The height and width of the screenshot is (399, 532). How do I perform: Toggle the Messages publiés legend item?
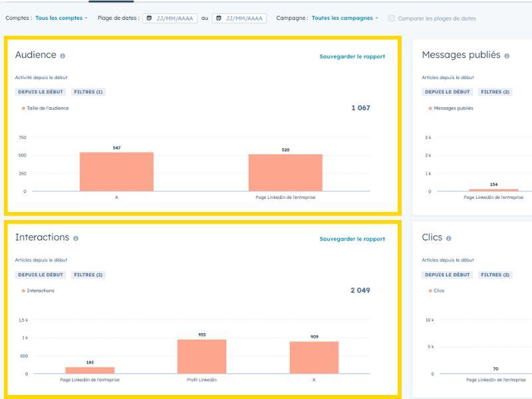coord(451,108)
